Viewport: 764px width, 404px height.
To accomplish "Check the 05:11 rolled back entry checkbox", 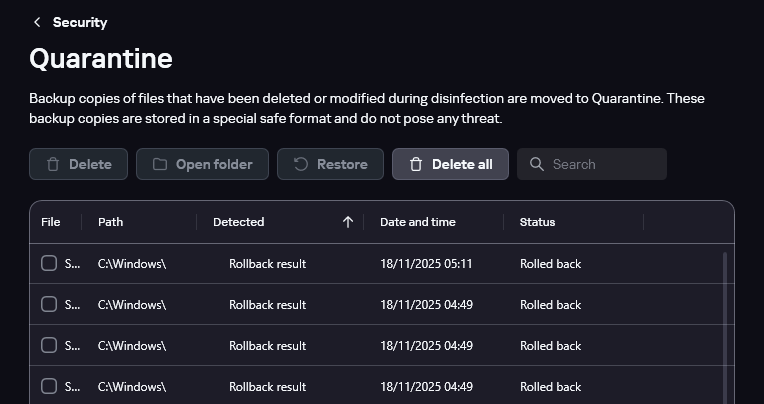I will point(49,264).
